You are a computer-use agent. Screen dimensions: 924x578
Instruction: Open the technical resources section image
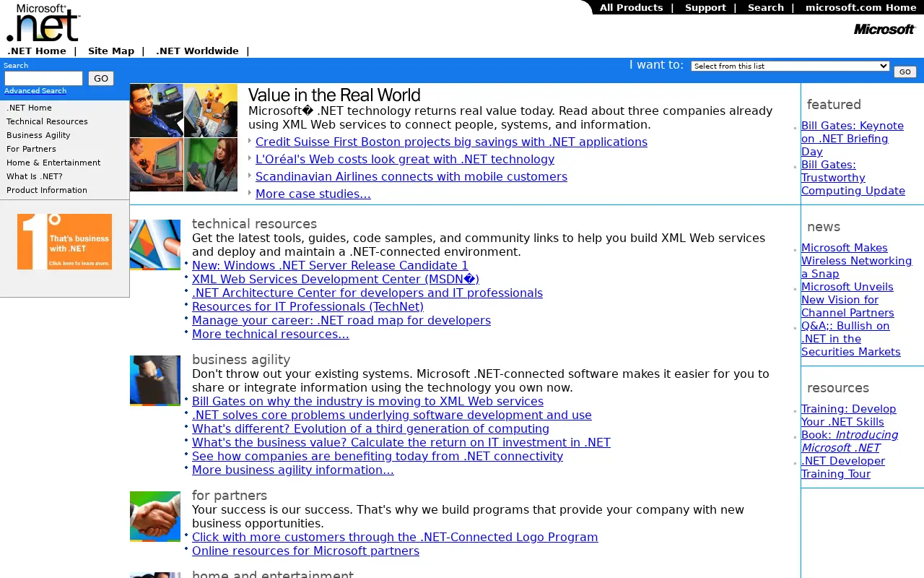tap(155, 245)
